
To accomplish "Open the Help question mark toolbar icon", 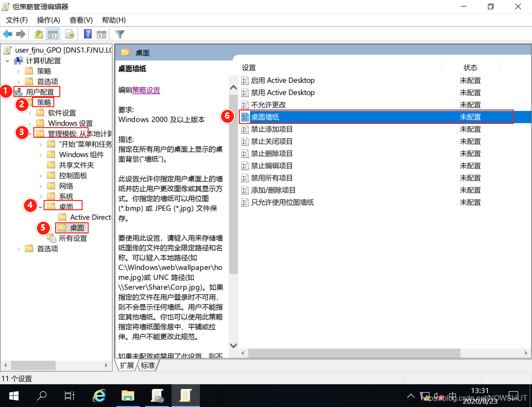I will click(x=88, y=34).
